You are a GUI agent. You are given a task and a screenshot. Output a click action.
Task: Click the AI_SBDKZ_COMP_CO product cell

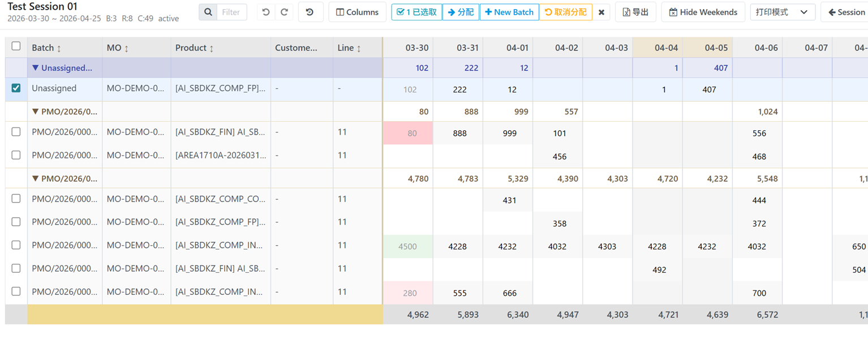click(221, 199)
